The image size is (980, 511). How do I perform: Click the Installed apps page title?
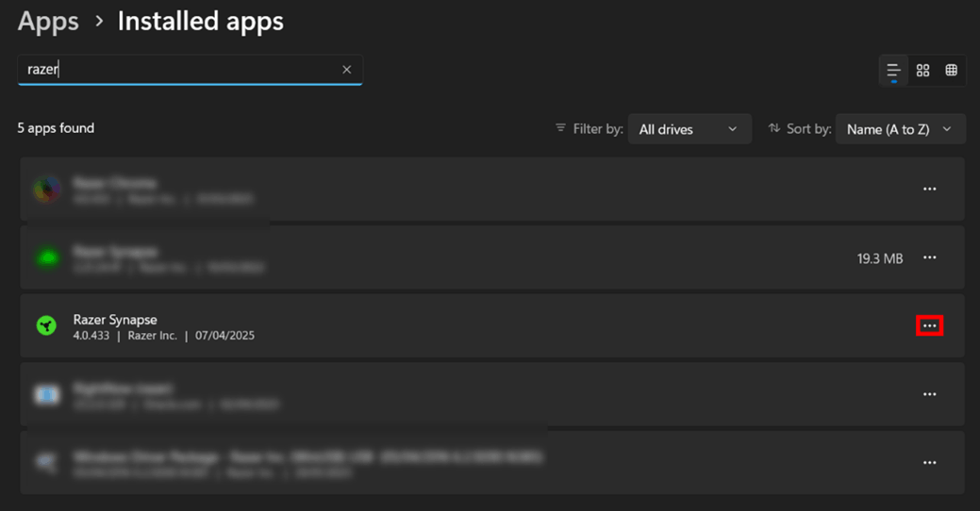(200, 21)
